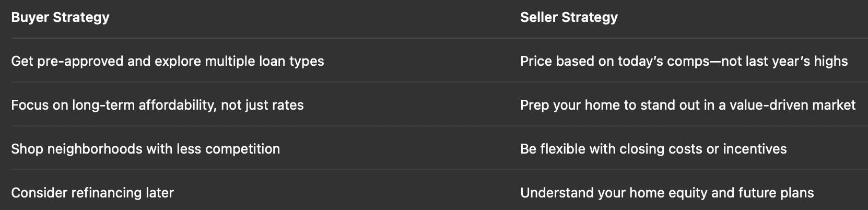Select the 'Price based on today's comps' cell
Image resolution: width=868 pixels, height=210 pixels.
pos(684,61)
